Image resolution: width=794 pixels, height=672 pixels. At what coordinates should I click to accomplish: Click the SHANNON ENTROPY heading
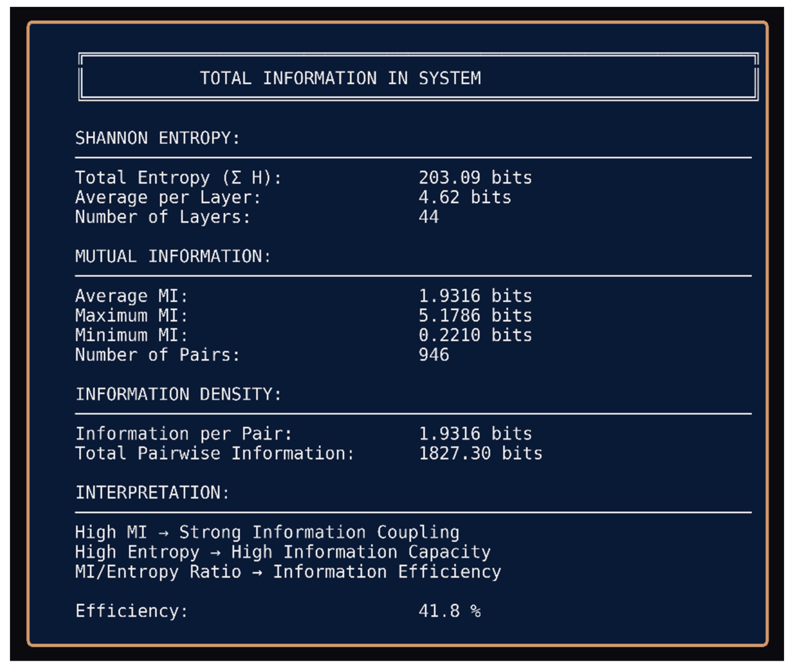pos(157,138)
